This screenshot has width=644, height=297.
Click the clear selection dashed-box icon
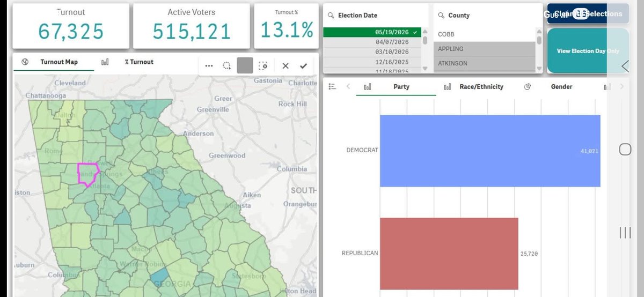[x=262, y=66]
